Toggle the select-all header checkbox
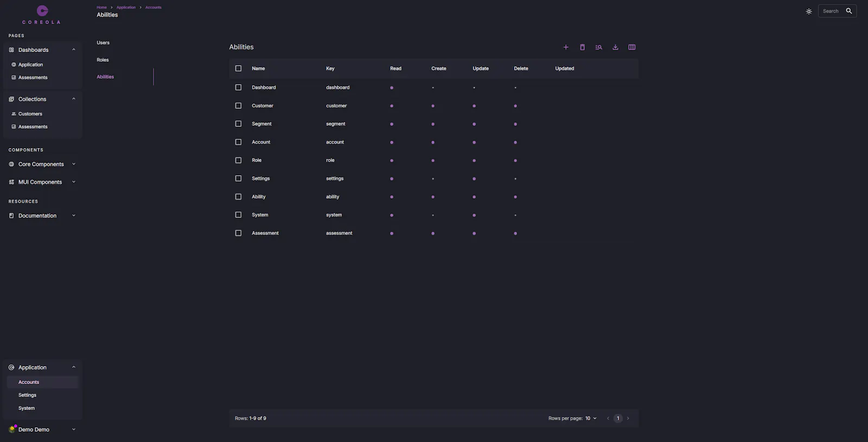The width and height of the screenshot is (868, 442). 238,68
